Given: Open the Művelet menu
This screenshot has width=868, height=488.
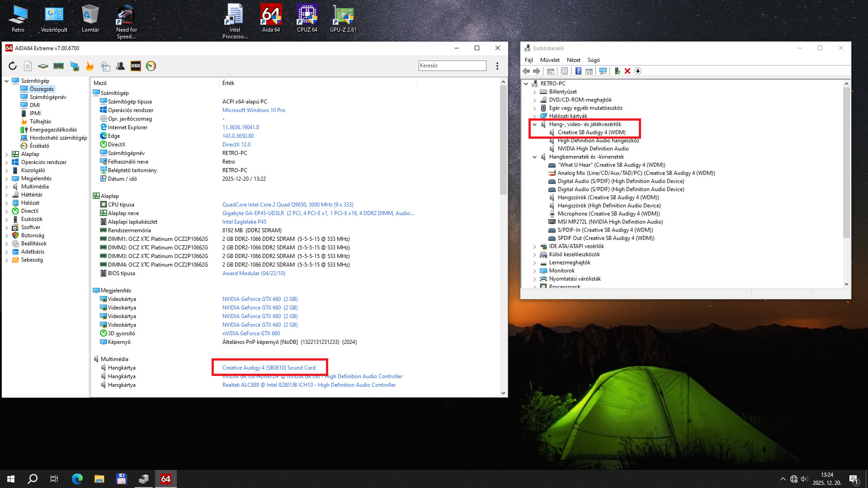Looking at the screenshot, I should [550, 60].
